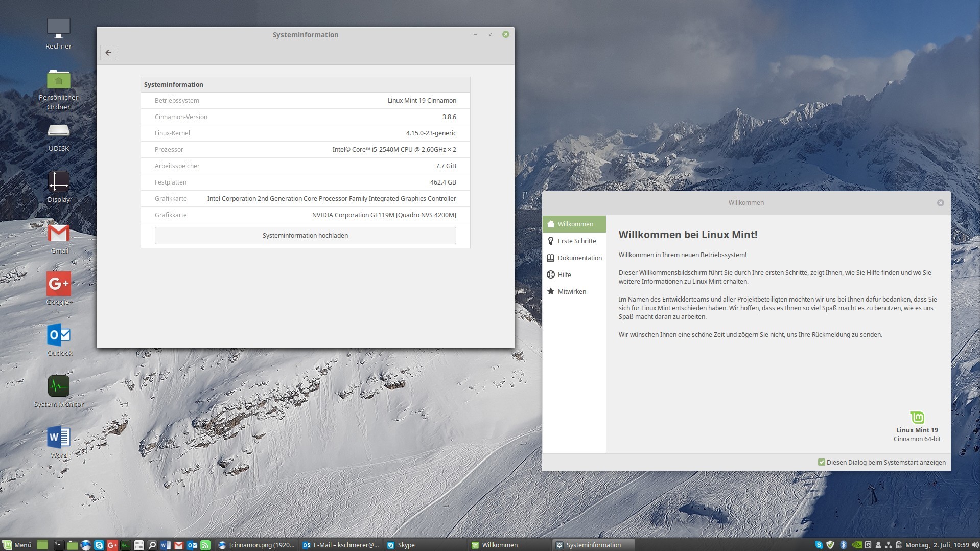Open the volume tray icon
This screenshot has width=980, height=551.
975,545
